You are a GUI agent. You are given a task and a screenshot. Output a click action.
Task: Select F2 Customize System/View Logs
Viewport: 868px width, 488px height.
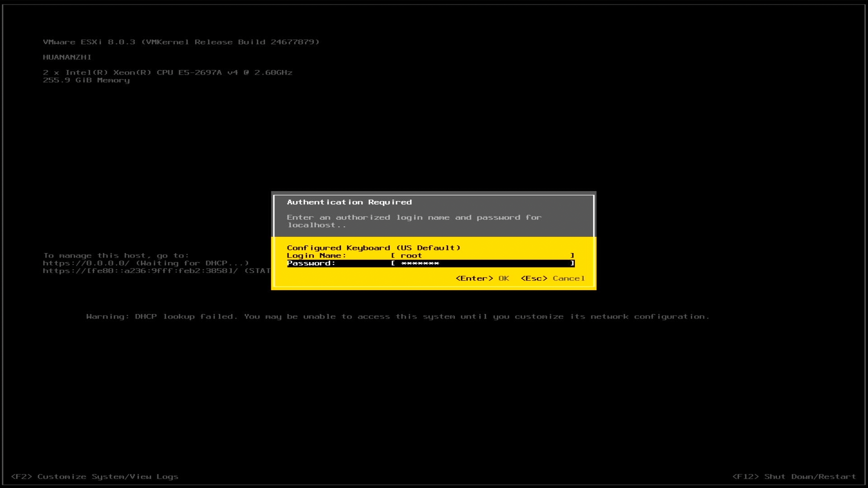click(x=94, y=477)
